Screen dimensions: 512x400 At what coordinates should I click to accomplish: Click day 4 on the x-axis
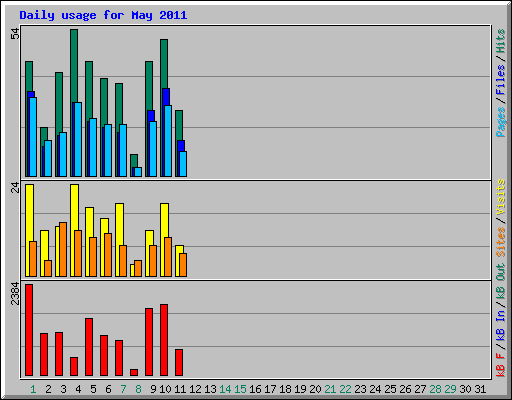click(78, 389)
